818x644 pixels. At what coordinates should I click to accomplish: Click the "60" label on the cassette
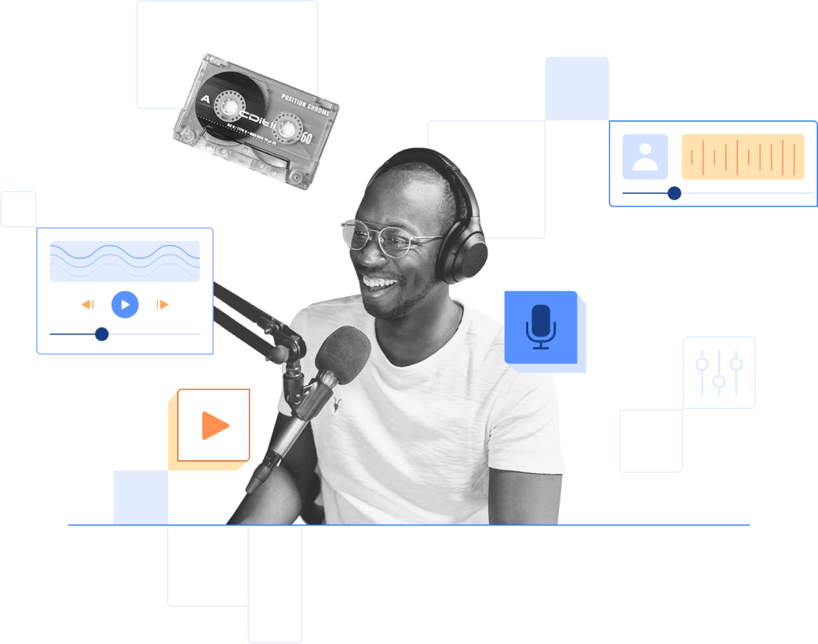pos(307,139)
